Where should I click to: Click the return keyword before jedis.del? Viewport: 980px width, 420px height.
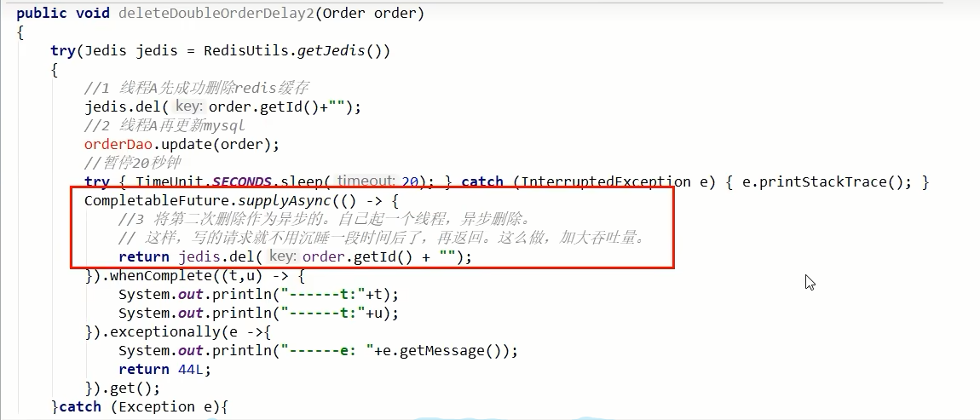pyautogui.click(x=143, y=256)
